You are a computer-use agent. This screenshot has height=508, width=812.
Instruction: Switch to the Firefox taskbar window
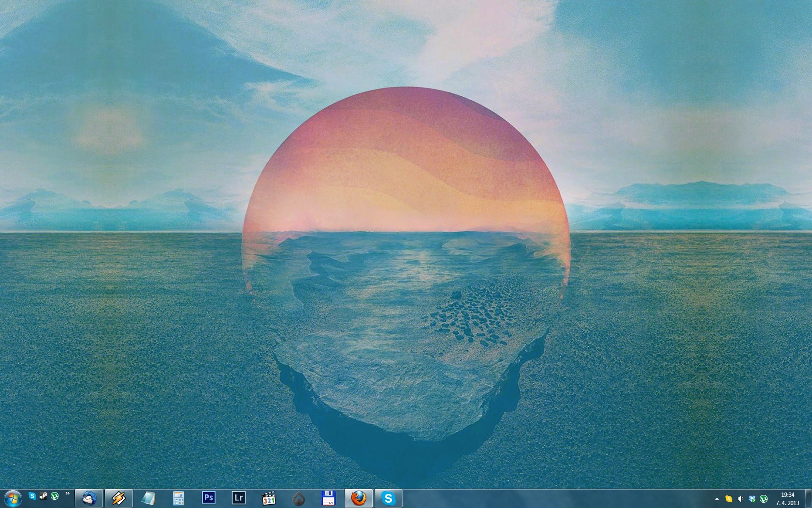pyautogui.click(x=358, y=498)
